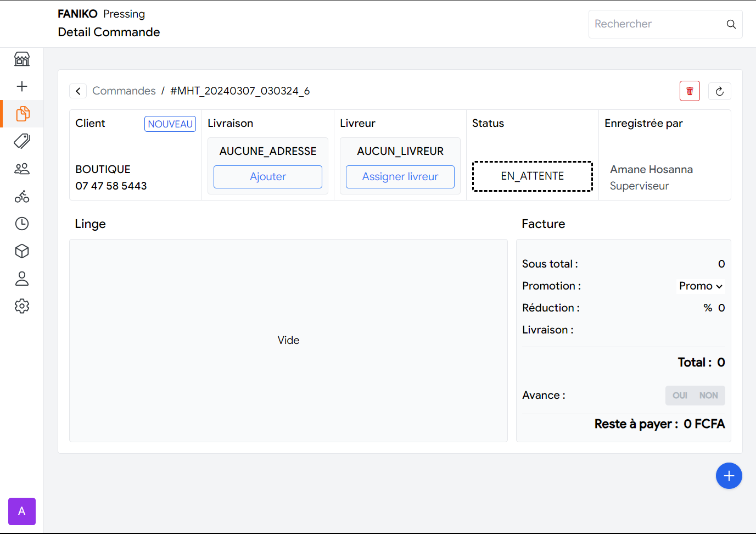Refresh the order details
The height and width of the screenshot is (534, 756).
tap(719, 91)
